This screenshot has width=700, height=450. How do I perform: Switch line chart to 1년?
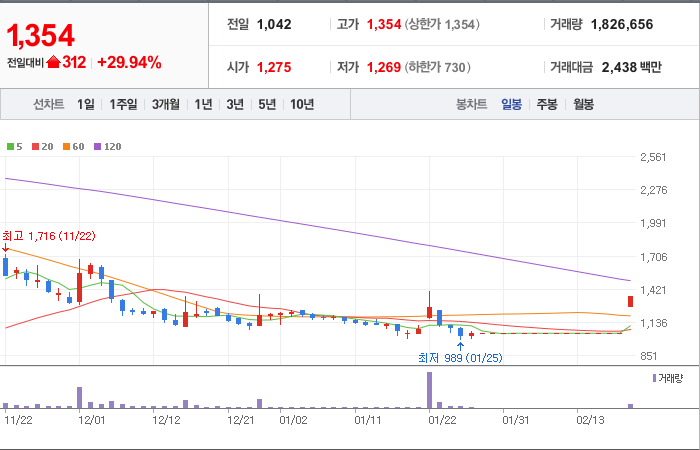coord(203,104)
